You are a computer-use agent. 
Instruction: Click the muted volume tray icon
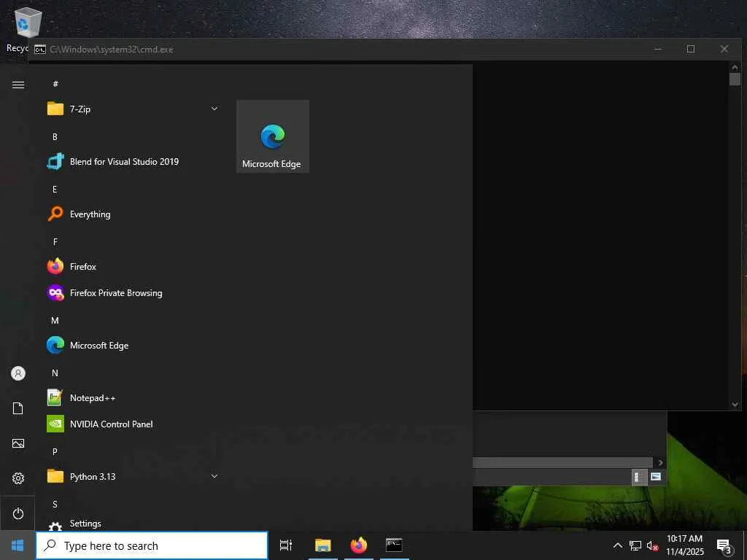652,545
